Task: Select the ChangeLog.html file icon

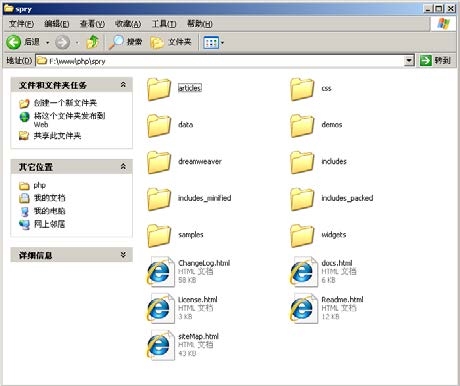Action: click(161, 272)
